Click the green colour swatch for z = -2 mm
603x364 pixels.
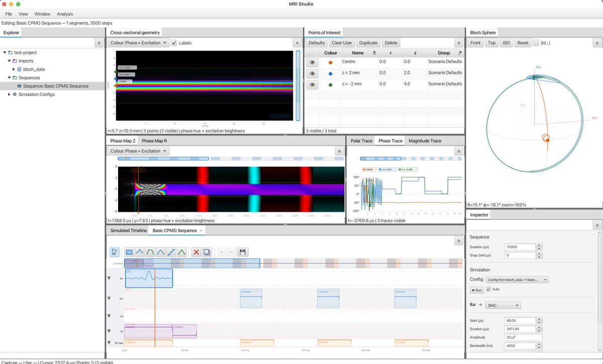330,84
